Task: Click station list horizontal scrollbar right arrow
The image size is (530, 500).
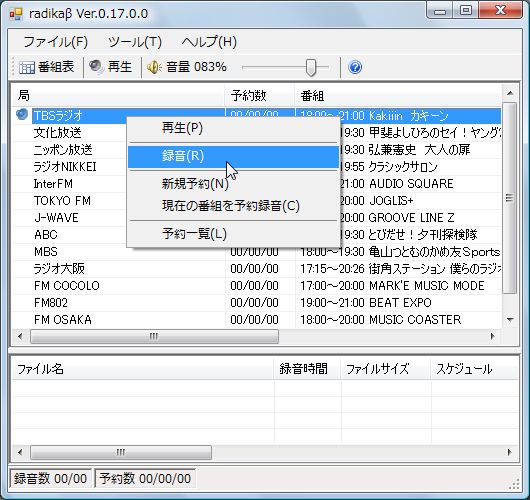Action: click(x=492, y=336)
